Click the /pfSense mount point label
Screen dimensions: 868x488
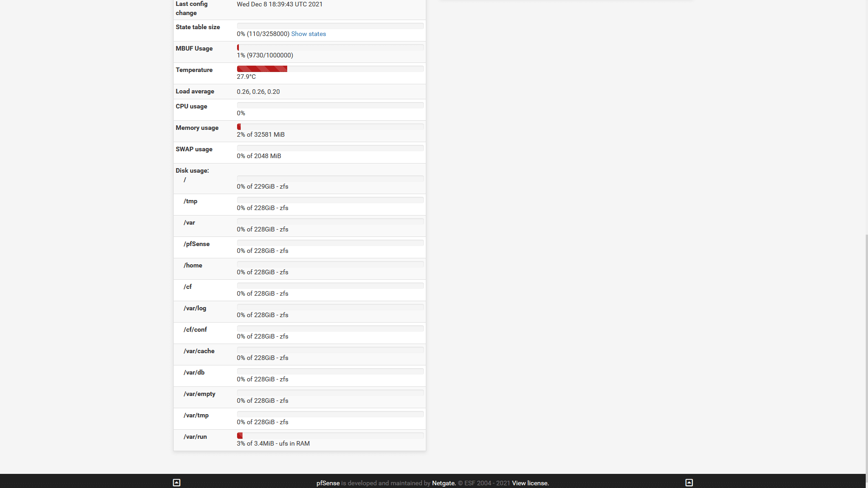(196, 244)
